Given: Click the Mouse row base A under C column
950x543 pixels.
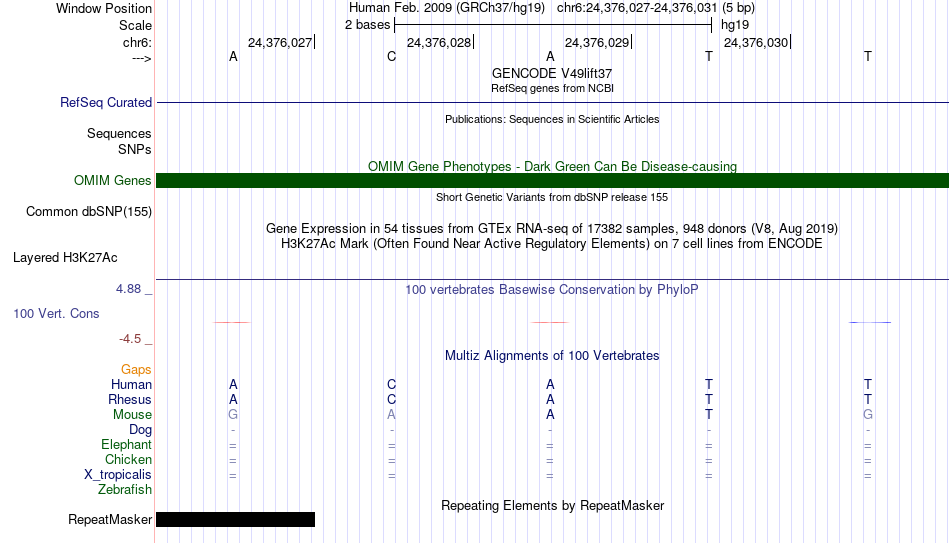Looking at the screenshot, I should pos(391,415).
